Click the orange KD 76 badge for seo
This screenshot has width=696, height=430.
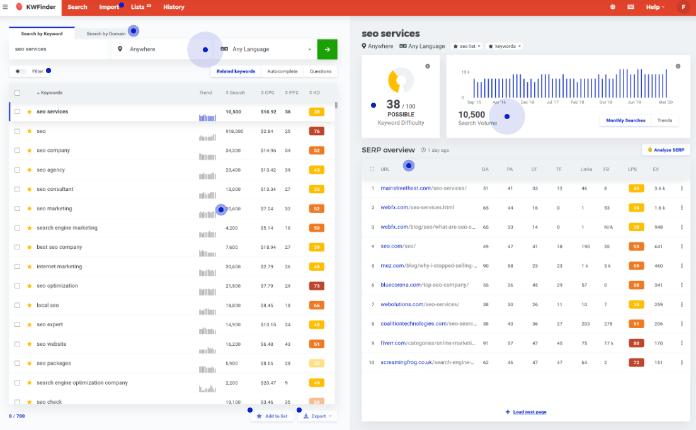pyautogui.click(x=316, y=131)
